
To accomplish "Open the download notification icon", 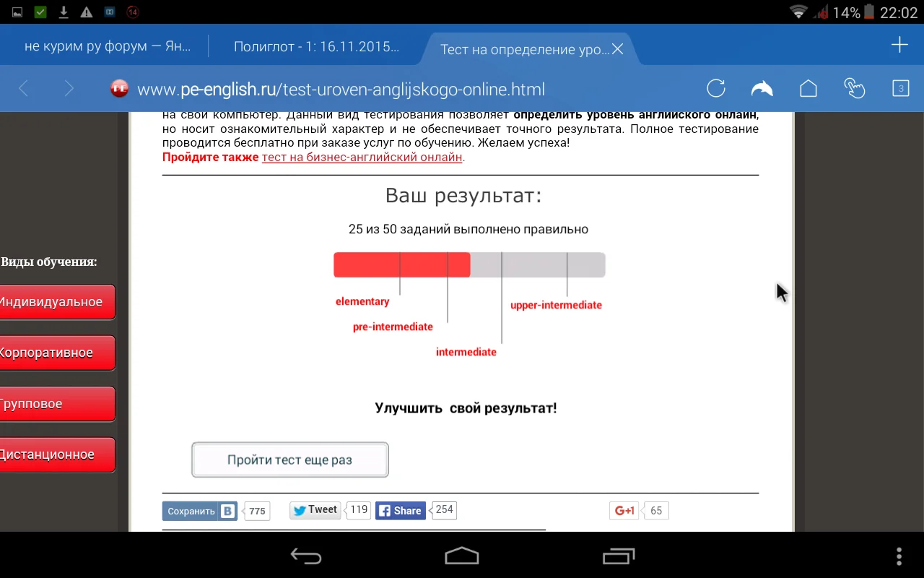I will coord(64,12).
